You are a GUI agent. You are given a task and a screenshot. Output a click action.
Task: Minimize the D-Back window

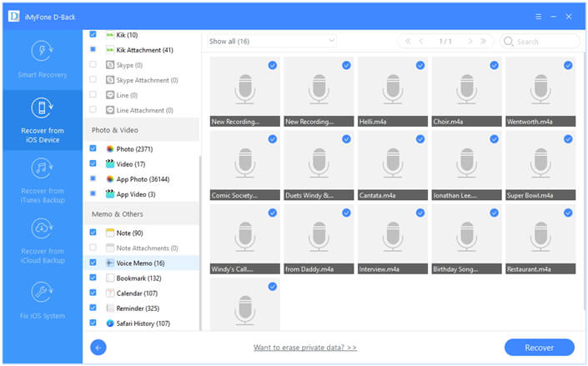pos(553,17)
